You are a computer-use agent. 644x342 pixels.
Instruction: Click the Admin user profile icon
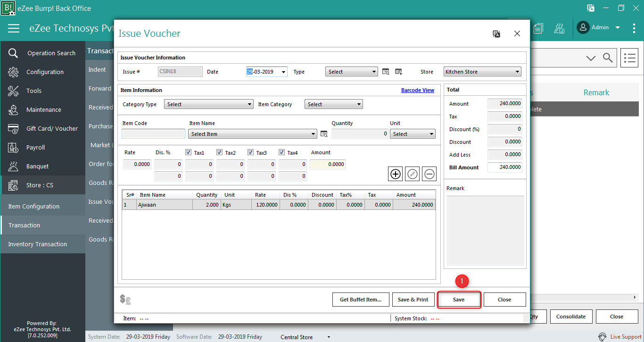(583, 27)
